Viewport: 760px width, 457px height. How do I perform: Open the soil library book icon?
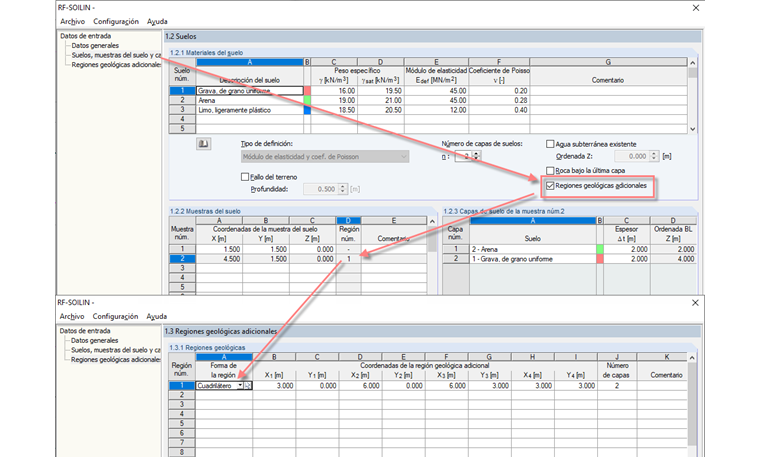click(x=204, y=143)
